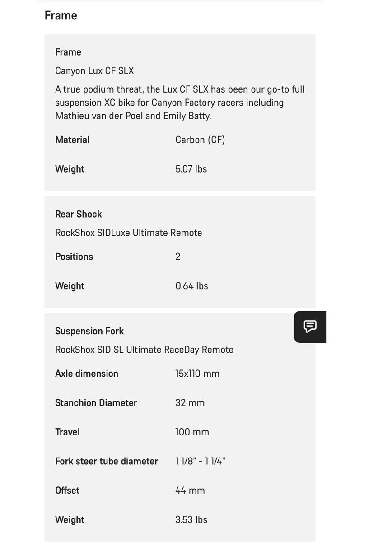Click the "Positions" spec label
This screenshot has width=392, height=542.
(x=74, y=257)
